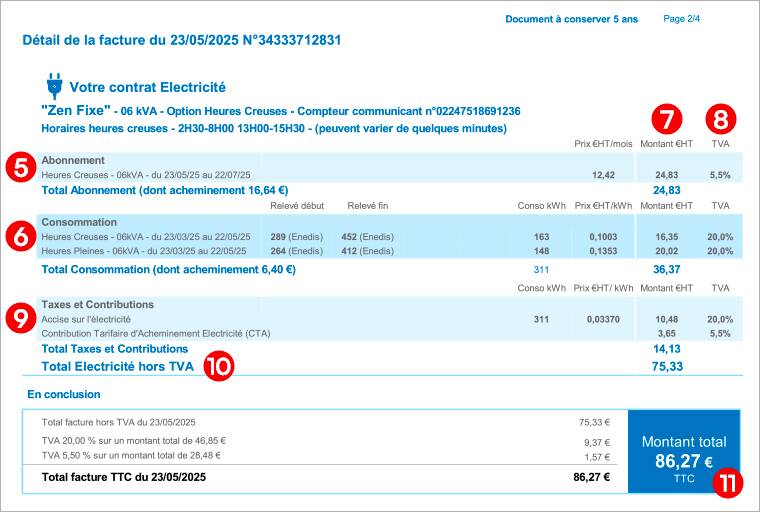Click 'Document à conserver 5 ans' text
The height and width of the screenshot is (512, 760).
[x=571, y=19]
